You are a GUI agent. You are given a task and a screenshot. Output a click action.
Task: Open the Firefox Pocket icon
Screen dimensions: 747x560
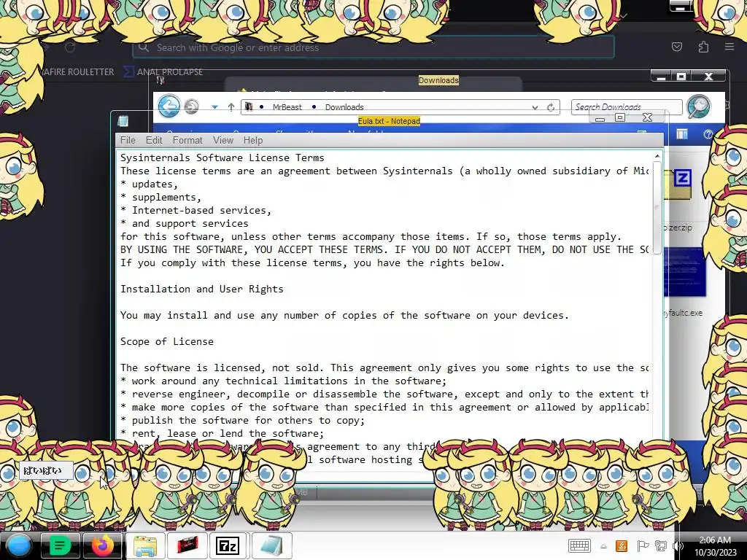point(676,47)
